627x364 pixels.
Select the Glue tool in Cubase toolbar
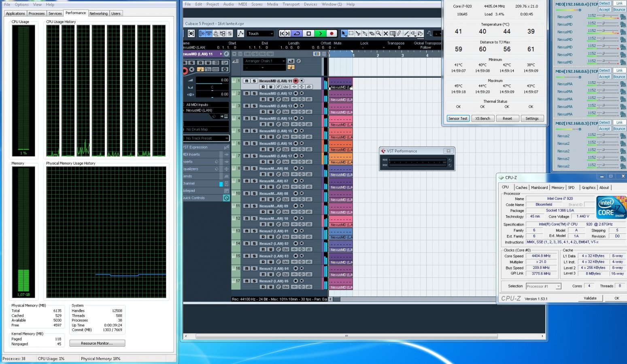[x=365, y=34]
